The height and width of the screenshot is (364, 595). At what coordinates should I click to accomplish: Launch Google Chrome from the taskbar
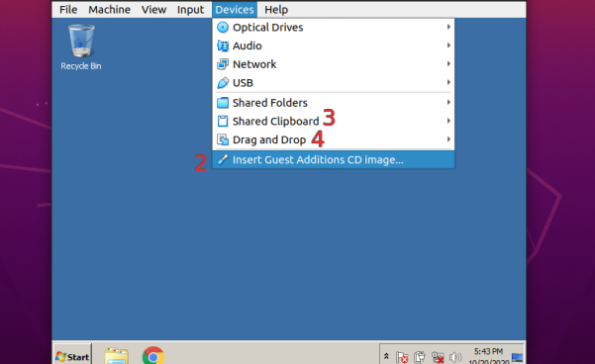click(x=153, y=356)
